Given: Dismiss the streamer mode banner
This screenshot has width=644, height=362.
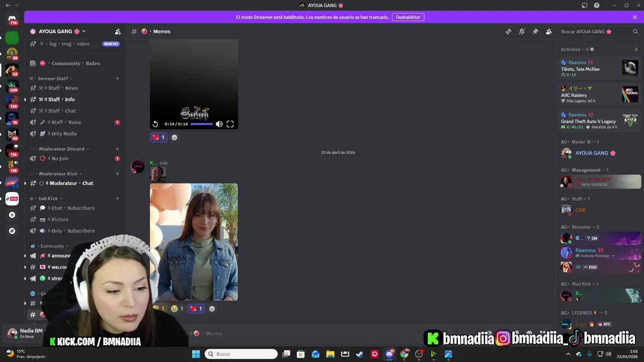Looking at the screenshot, I should point(635,17).
